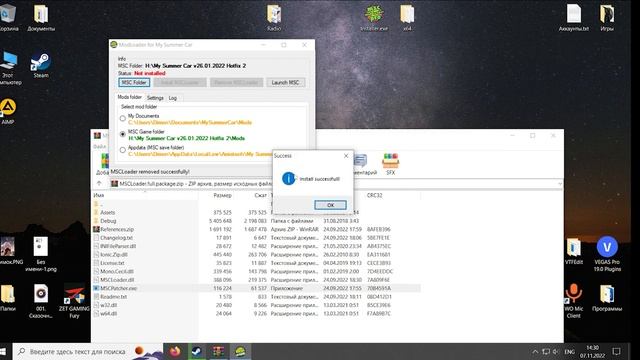Select the Debug folder in the archive
Screen dimensions: 640x360
tap(108, 221)
